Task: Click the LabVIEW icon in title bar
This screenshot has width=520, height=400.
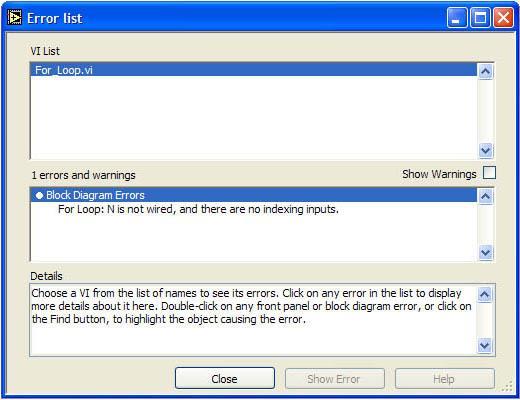Action: (x=14, y=18)
